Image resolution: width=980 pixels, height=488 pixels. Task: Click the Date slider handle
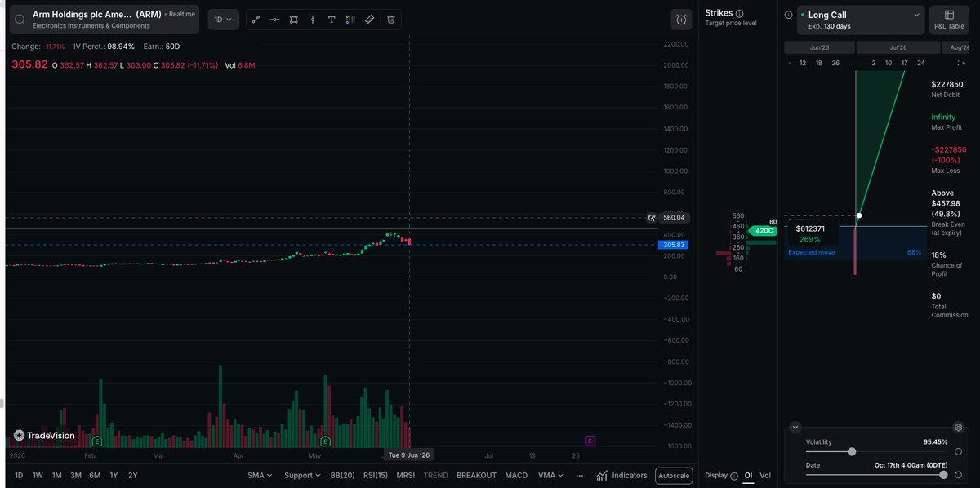click(944, 474)
